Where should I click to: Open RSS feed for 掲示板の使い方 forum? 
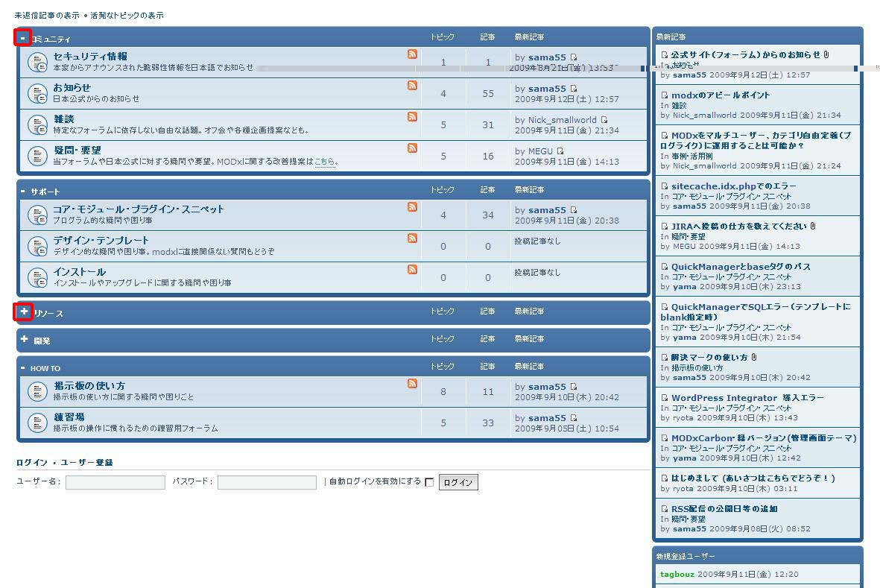pos(412,384)
